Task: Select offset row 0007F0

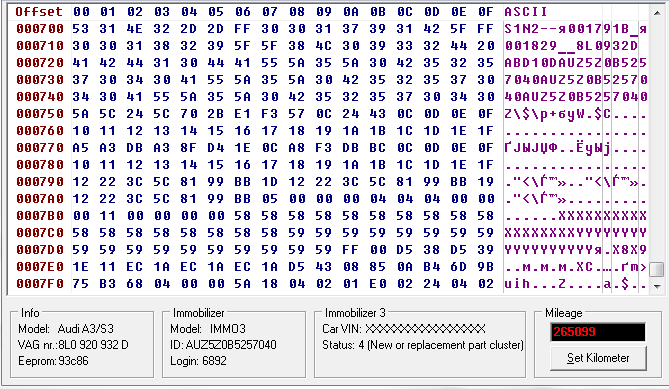Action: tap(40, 284)
